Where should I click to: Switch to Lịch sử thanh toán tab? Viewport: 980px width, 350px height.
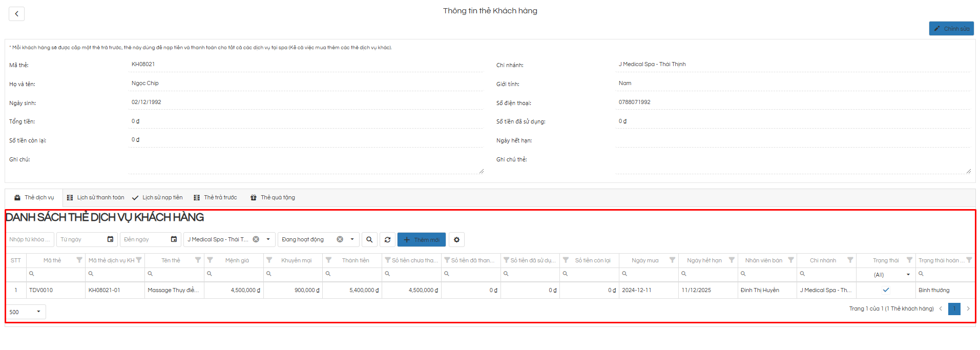[x=96, y=198]
